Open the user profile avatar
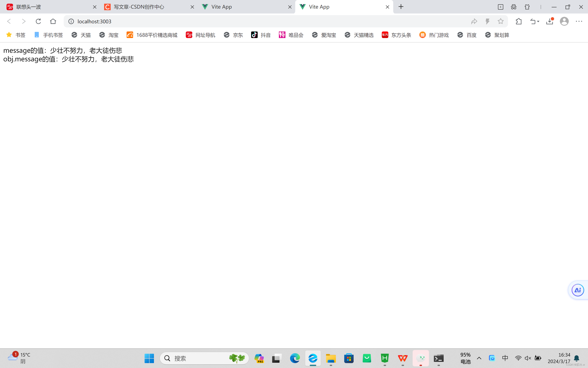 (564, 21)
